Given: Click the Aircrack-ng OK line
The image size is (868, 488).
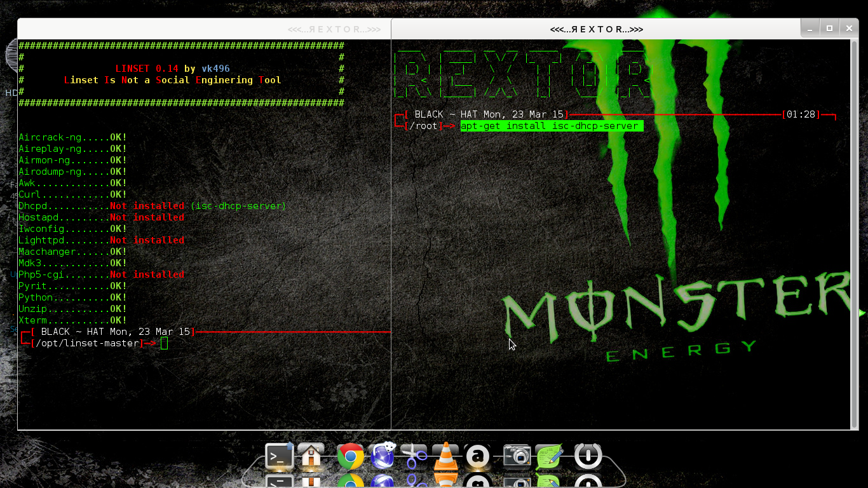Looking at the screenshot, I should [72, 137].
